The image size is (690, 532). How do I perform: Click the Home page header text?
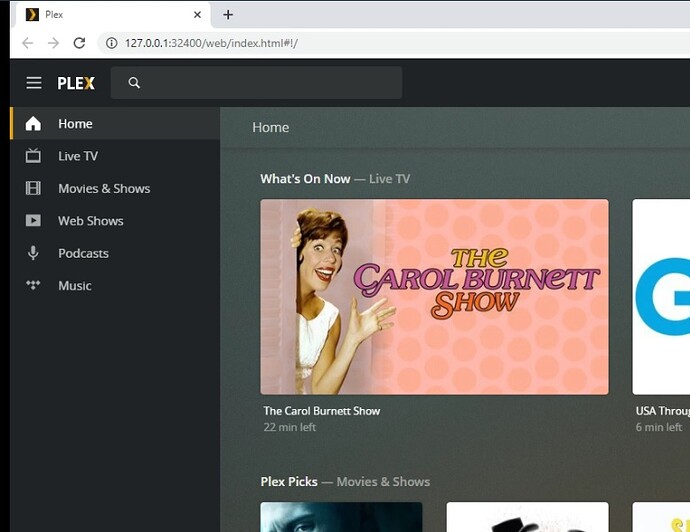[271, 127]
